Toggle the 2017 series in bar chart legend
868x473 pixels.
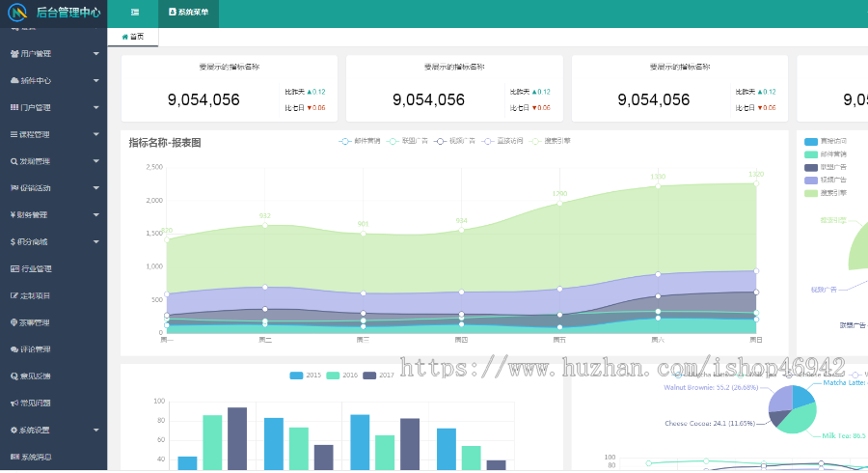[379, 376]
